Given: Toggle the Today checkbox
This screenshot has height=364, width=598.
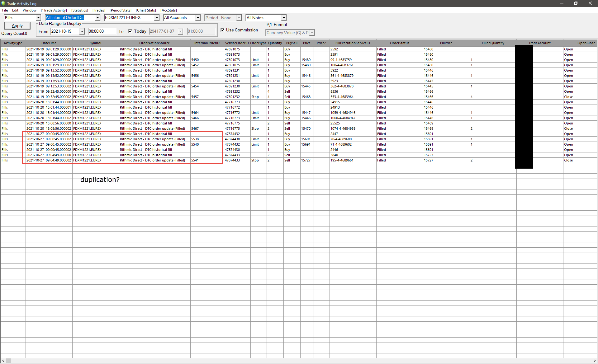Looking at the screenshot, I should (x=130, y=31).
